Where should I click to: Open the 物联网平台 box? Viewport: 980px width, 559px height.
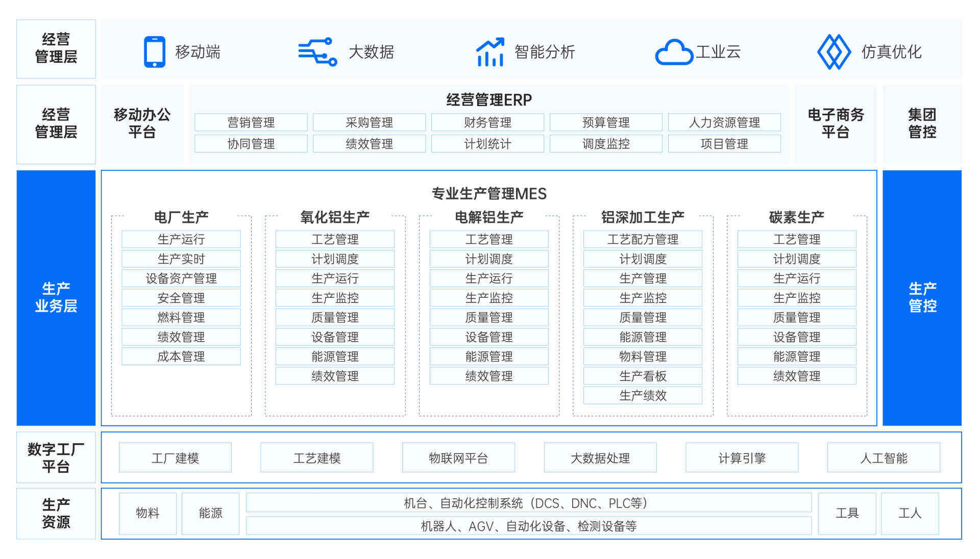click(458, 458)
